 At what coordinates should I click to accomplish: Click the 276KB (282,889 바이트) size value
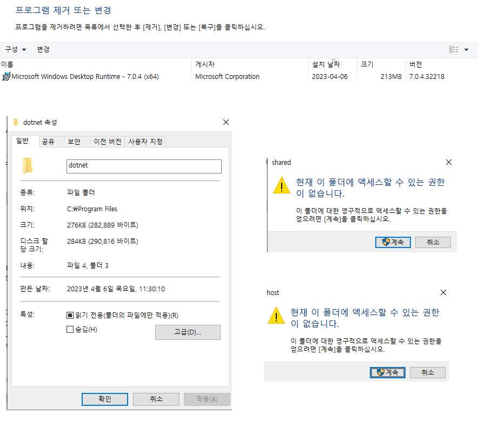click(103, 225)
